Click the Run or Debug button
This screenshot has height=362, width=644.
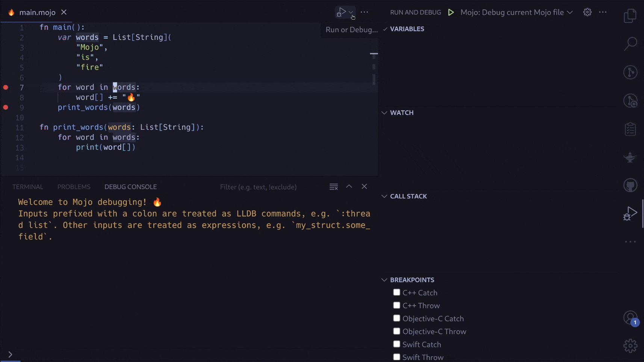point(342,12)
